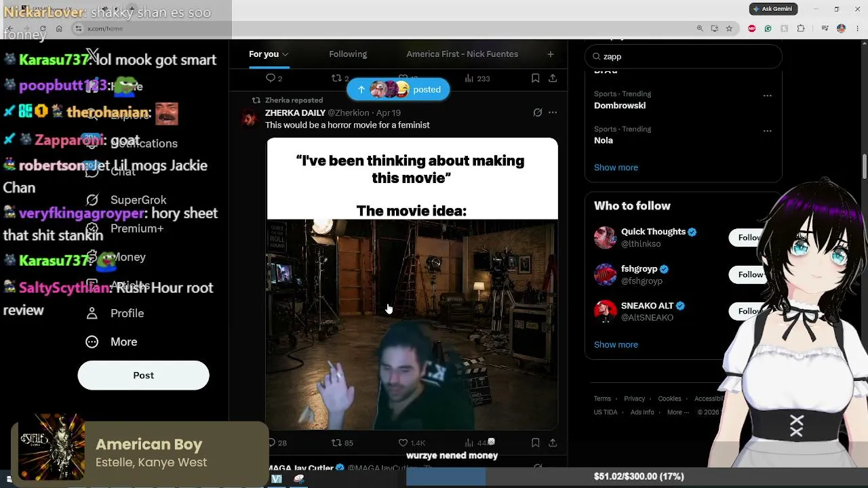Open the Dombrowski trending topic
Viewport: 868px width, 488px height.
tap(620, 106)
